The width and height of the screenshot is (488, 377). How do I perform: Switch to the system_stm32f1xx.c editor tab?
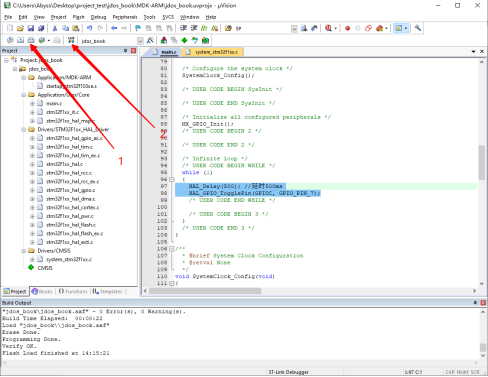213,52
